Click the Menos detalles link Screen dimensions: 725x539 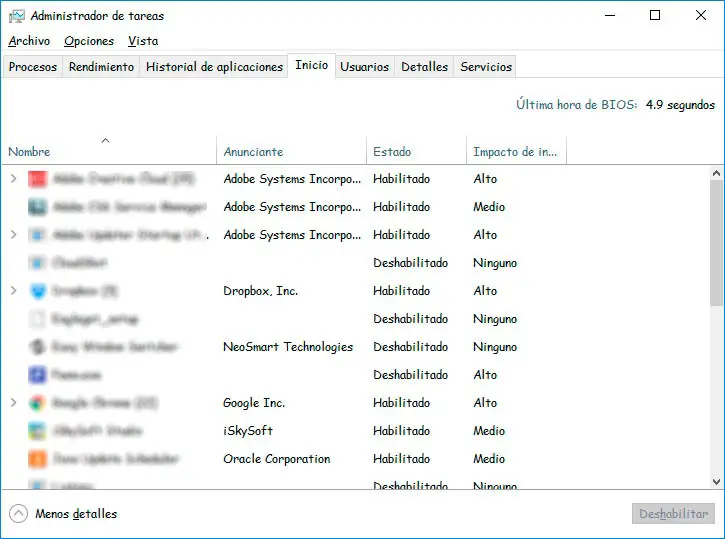coord(76,514)
